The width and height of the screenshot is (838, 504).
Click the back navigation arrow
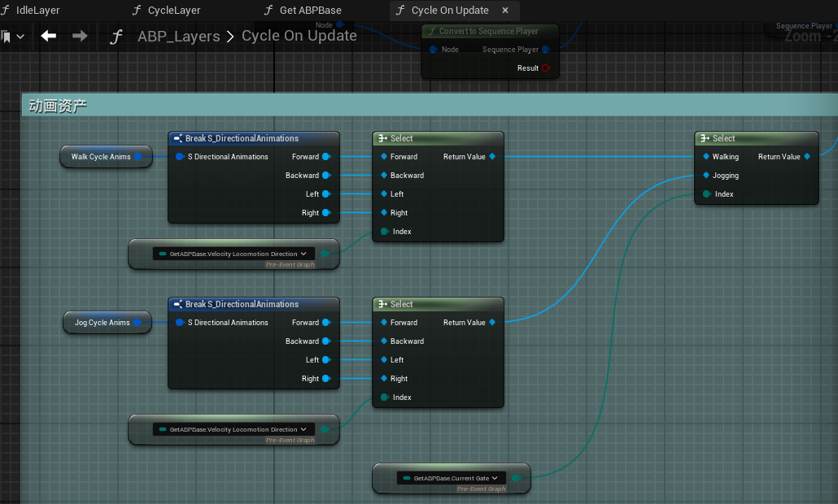(49, 36)
